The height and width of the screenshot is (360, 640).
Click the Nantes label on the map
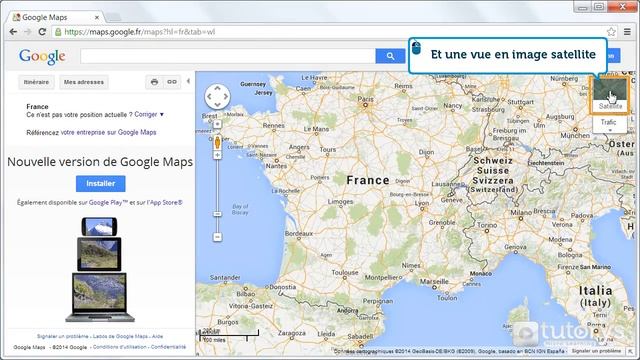click(276, 166)
